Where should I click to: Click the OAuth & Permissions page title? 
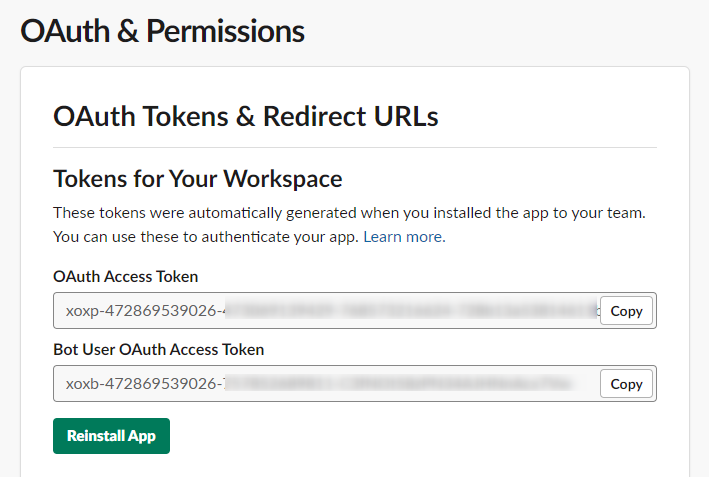coord(162,31)
